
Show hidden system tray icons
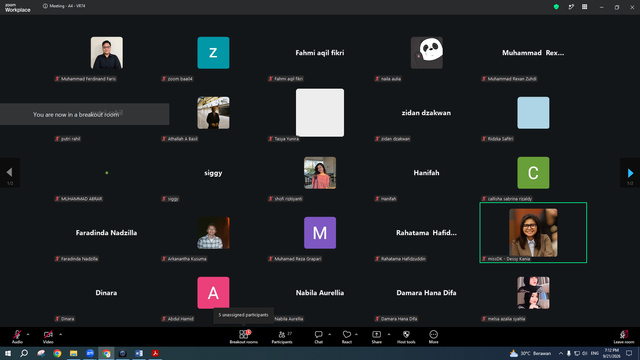pyautogui.click(x=561, y=353)
